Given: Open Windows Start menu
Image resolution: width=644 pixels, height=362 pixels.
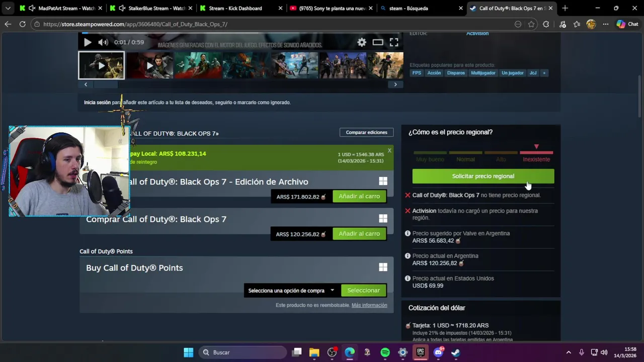Looking at the screenshot, I should [x=188, y=352].
